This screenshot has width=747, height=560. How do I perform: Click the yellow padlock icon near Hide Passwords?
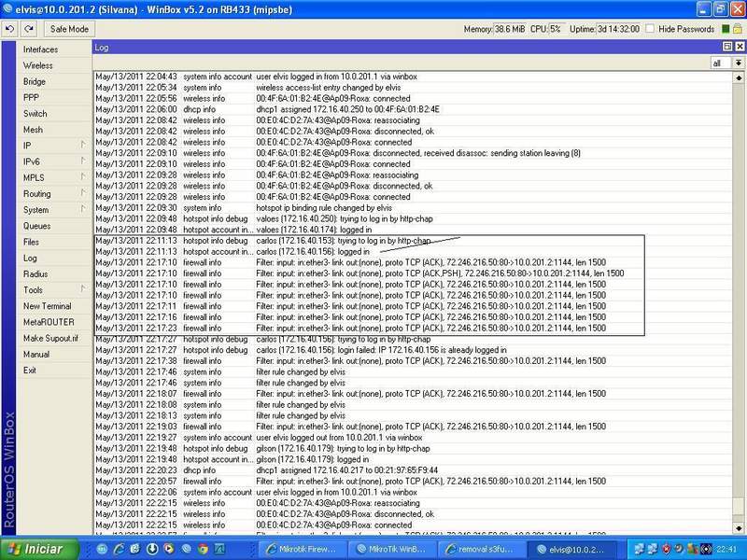tap(737, 29)
